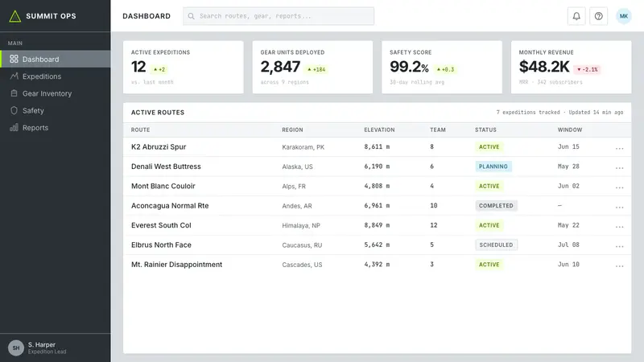Open the help question mark icon
Screen dimensions: 644x362
coord(598,16)
